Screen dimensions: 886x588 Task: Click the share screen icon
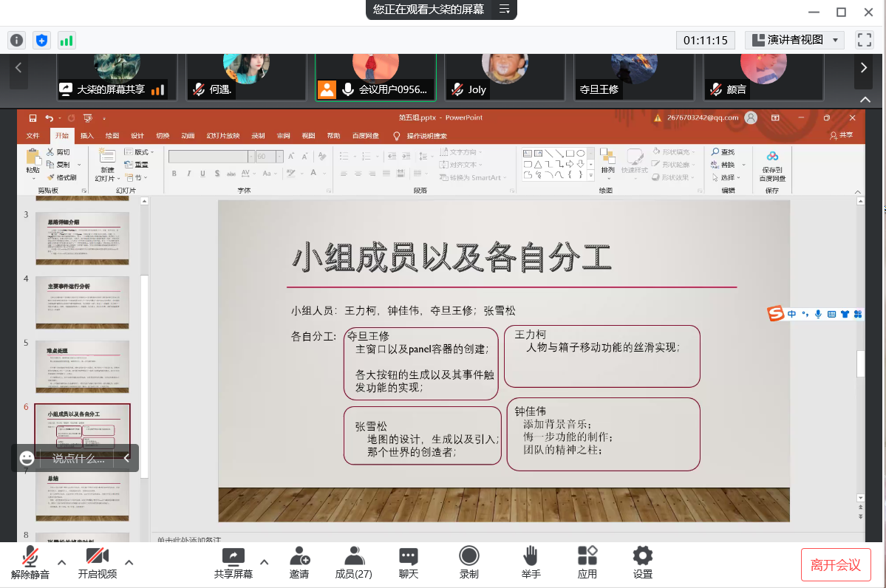pos(233,556)
